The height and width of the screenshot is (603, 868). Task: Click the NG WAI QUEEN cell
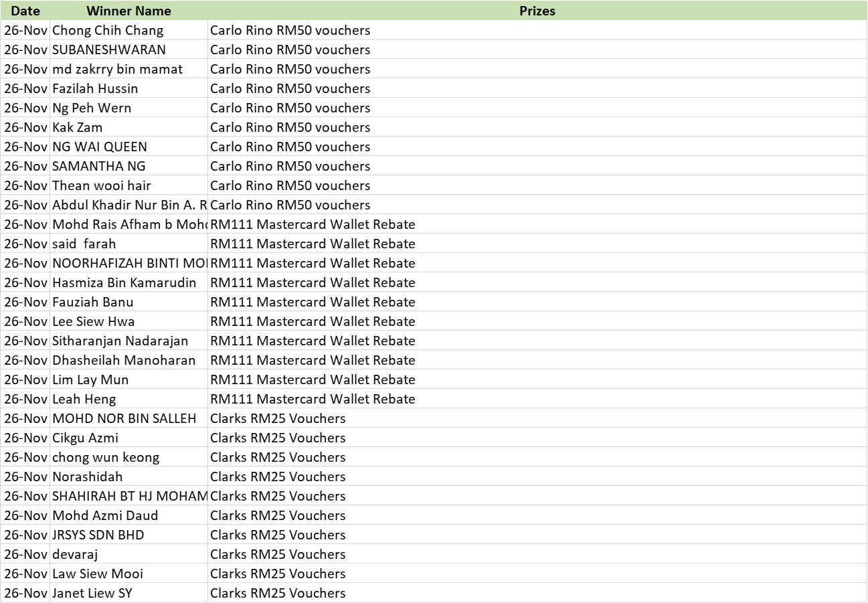(x=100, y=147)
